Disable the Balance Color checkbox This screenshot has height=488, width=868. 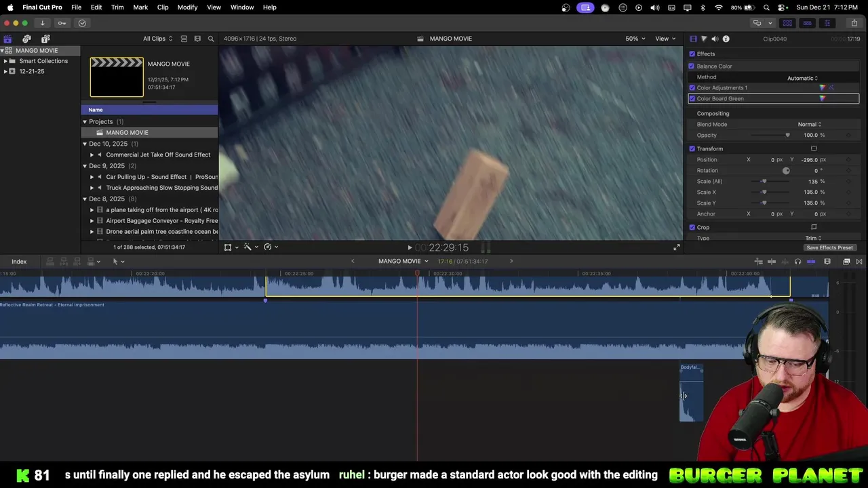pyautogui.click(x=692, y=66)
